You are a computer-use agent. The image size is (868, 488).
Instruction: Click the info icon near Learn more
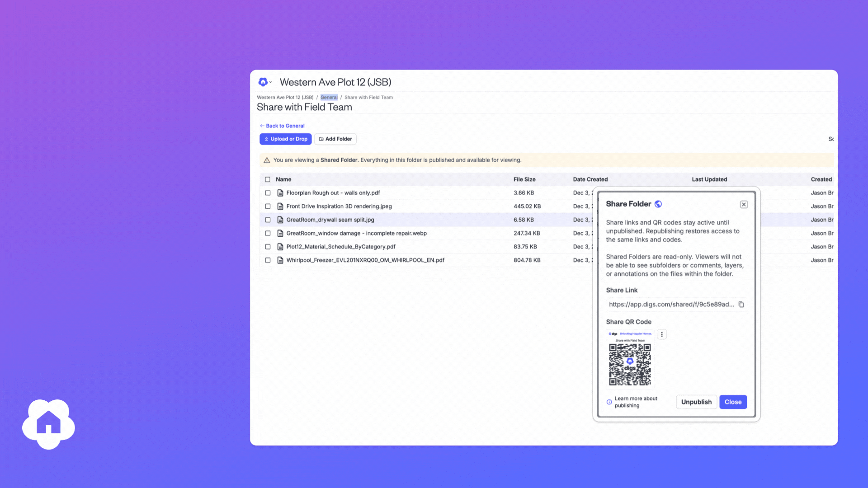tap(609, 402)
